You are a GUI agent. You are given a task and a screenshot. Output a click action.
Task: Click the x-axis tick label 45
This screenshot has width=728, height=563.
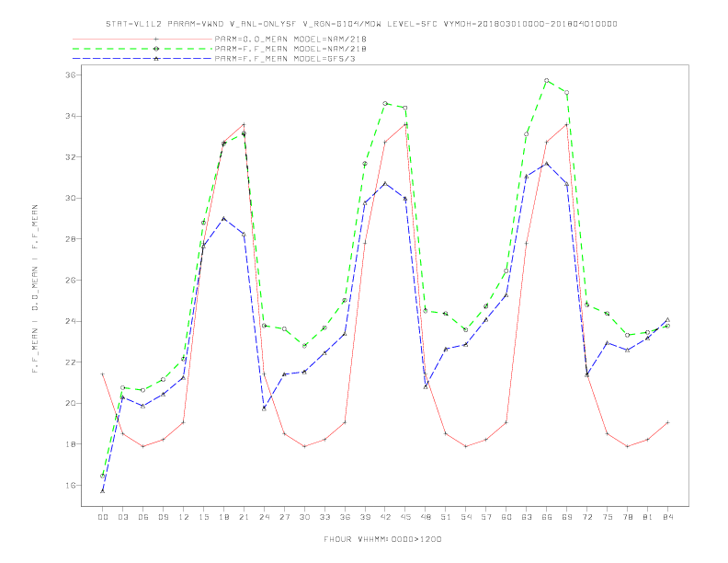coord(405,517)
